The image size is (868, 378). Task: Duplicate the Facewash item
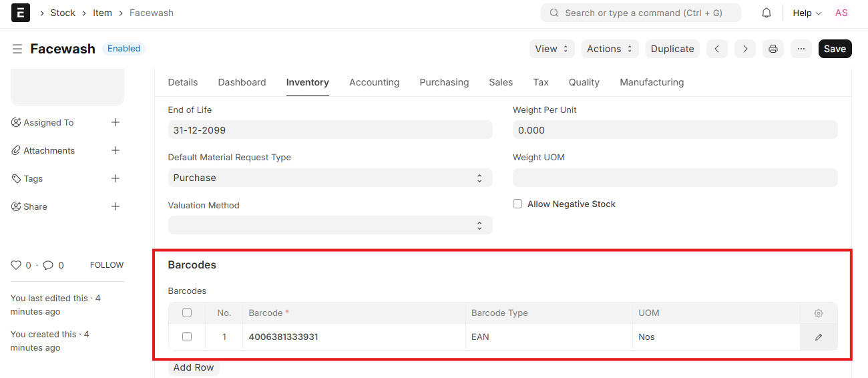672,49
